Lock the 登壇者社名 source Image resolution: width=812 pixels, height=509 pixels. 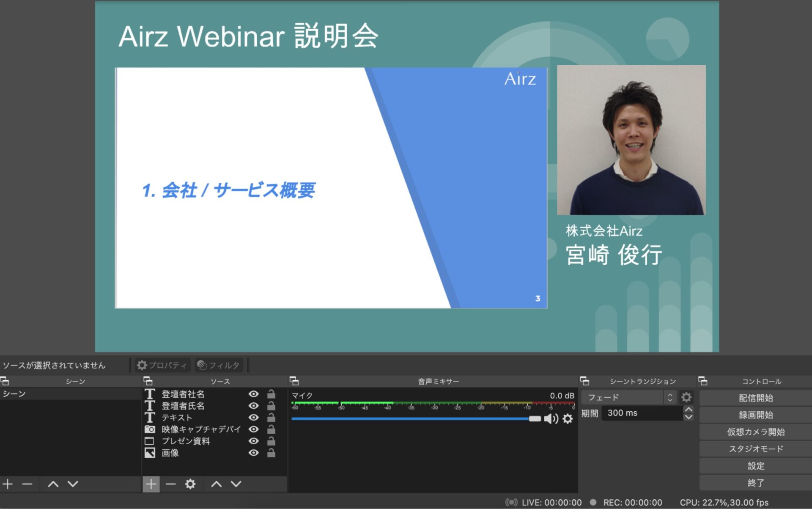click(271, 394)
